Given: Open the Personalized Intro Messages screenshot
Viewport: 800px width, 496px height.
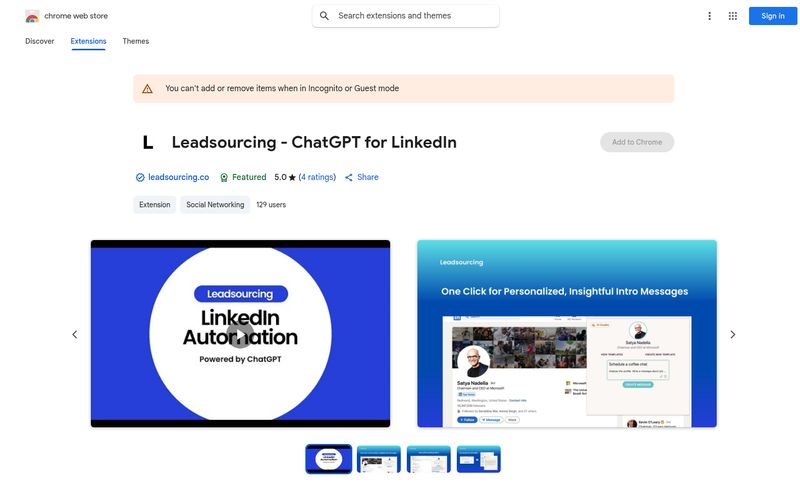Looking at the screenshot, I should [567, 334].
